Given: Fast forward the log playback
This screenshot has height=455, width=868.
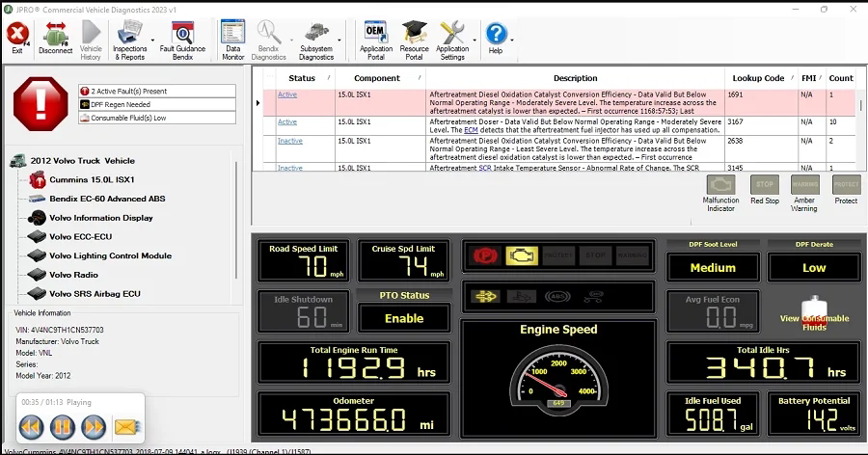Looking at the screenshot, I should tap(94, 425).
